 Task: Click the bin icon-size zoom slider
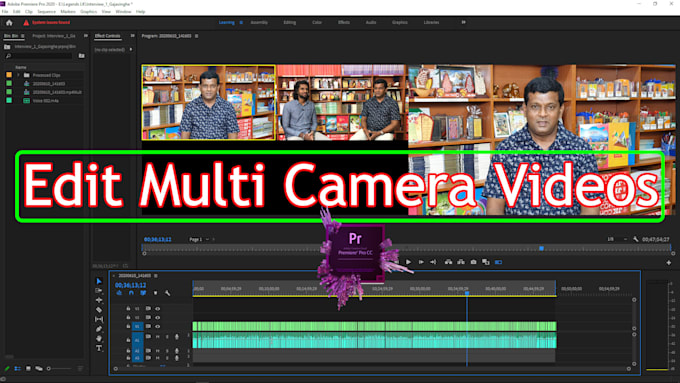tap(59, 369)
